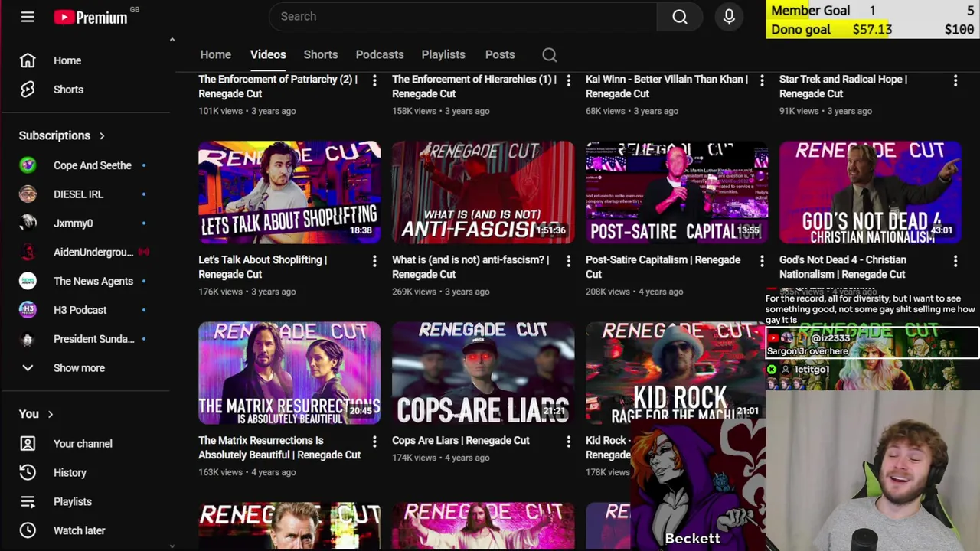The height and width of the screenshot is (551, 980).
Task: Expand the You section arrow
Action: coord(51,414)
